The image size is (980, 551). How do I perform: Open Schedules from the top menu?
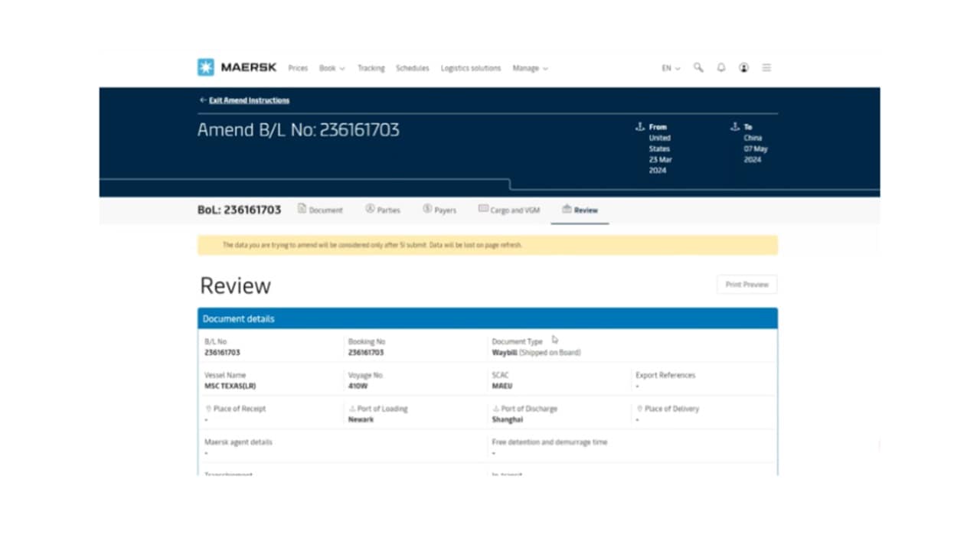click(x=412, y=68)
